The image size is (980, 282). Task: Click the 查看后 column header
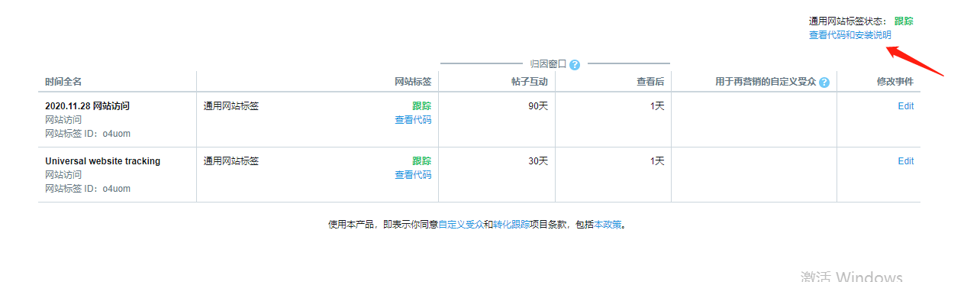(650, 82)
